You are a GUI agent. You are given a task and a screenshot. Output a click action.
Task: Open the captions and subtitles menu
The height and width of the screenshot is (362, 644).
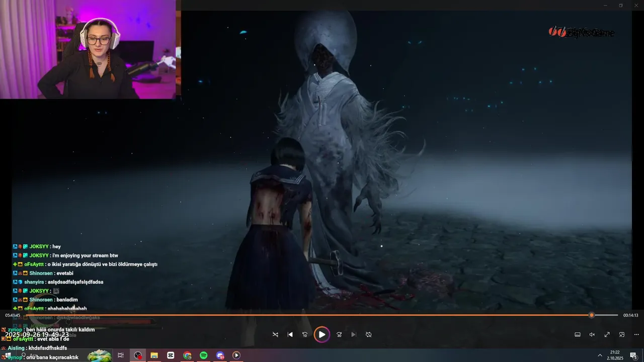578,334
